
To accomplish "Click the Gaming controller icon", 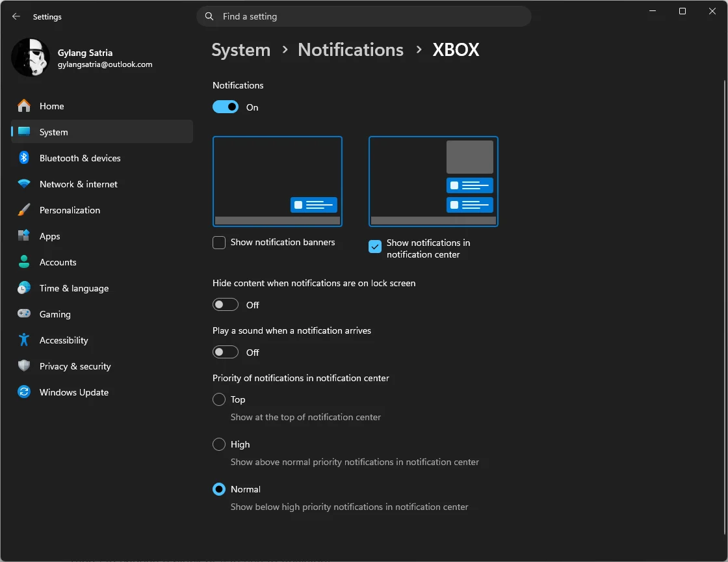I will tap(24, 314).
